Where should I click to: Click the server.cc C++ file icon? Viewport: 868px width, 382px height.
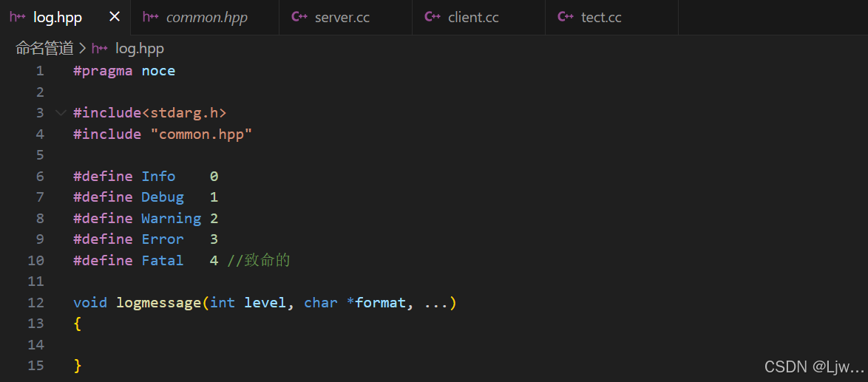click(x=299, y=17)
